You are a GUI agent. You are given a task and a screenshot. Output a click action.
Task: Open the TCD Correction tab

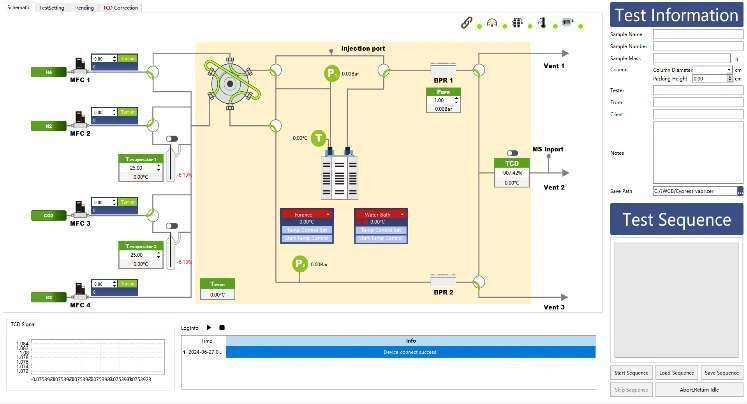click(120, 7)
